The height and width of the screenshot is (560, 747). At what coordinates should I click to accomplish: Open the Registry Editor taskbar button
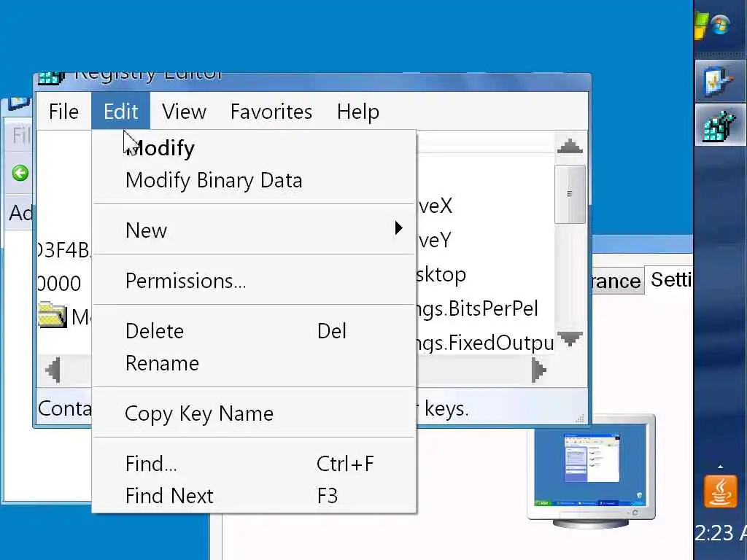(x=720, y=125)
